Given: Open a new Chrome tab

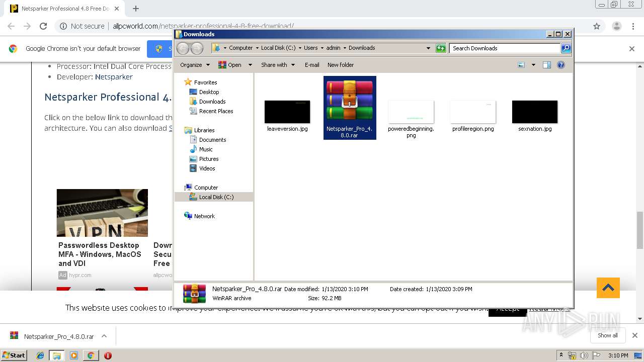Looking at the screenshot, I should click(x=136, y=9).
